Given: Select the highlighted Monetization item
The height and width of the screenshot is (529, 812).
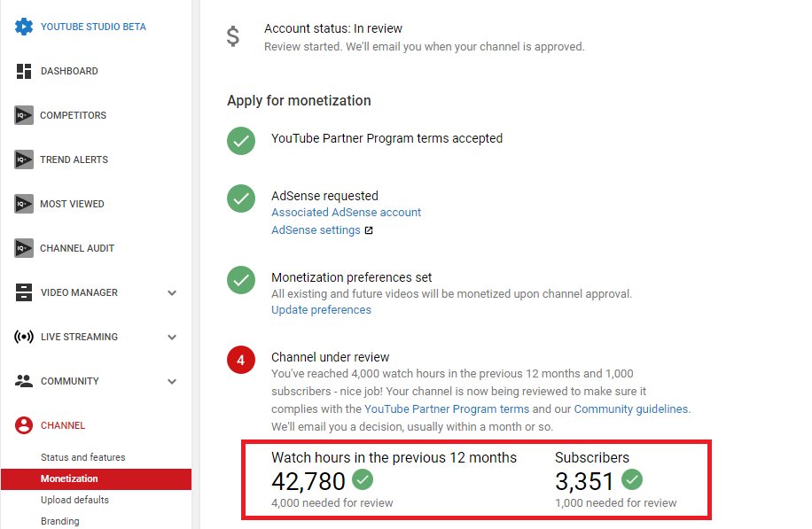Looking at the screenshot, I should point(97,478).
